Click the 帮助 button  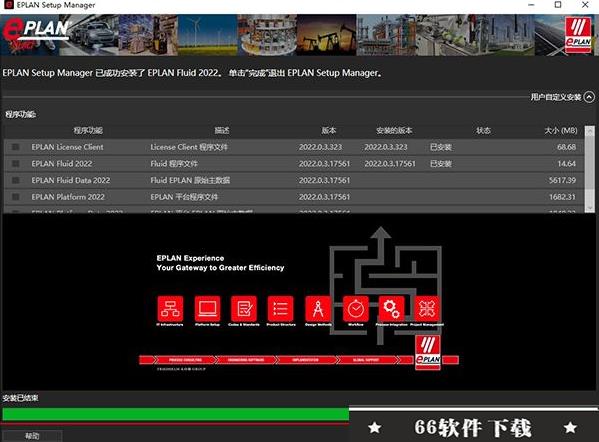pyautogui.click(x=32, y=436)
